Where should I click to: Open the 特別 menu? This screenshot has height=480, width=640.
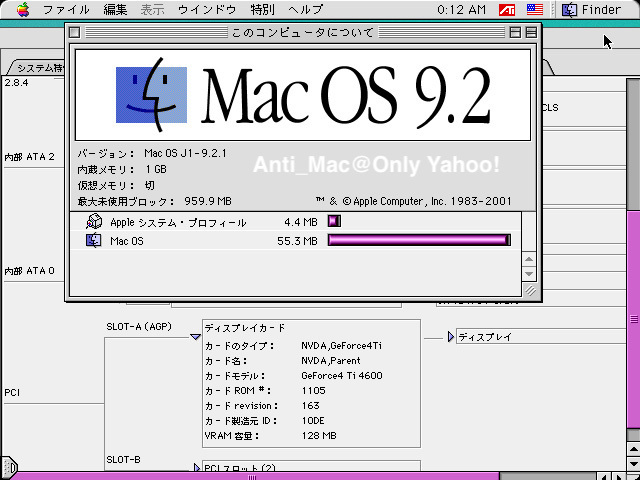tap(262, 9)
